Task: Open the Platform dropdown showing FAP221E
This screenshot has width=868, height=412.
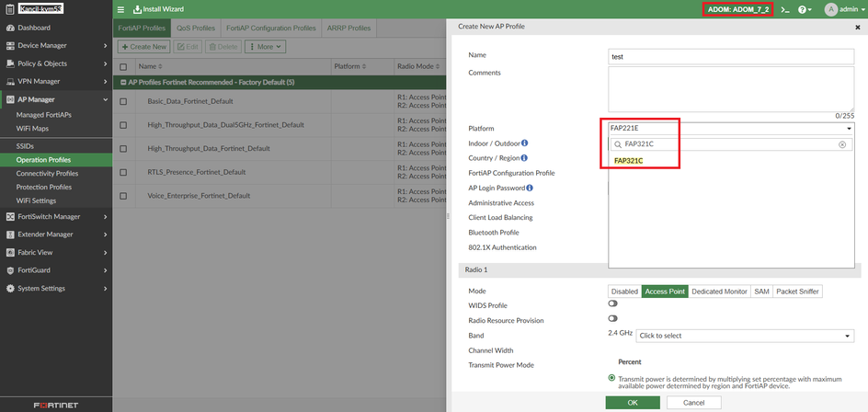Action: click(x=730, y=129)
